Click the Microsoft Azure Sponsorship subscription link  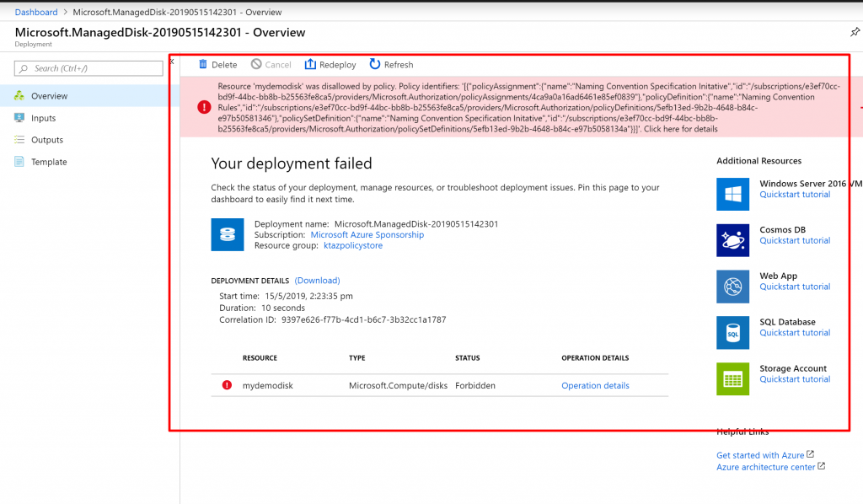(367, 235)
